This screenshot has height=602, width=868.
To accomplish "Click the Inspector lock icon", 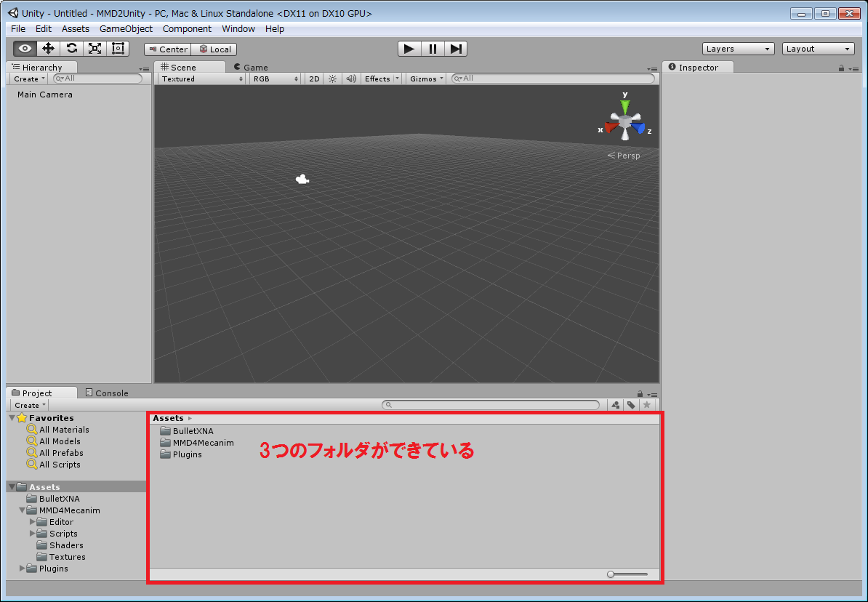I will 841,68.
